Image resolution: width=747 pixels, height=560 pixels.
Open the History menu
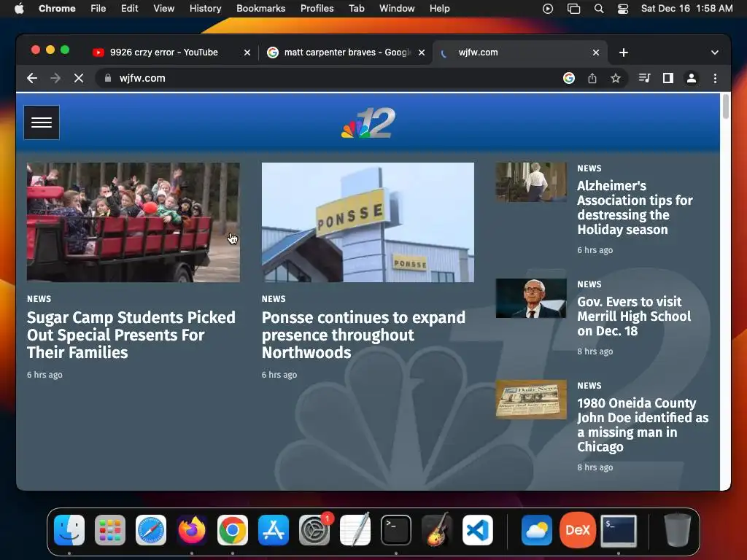click(205, 8)
